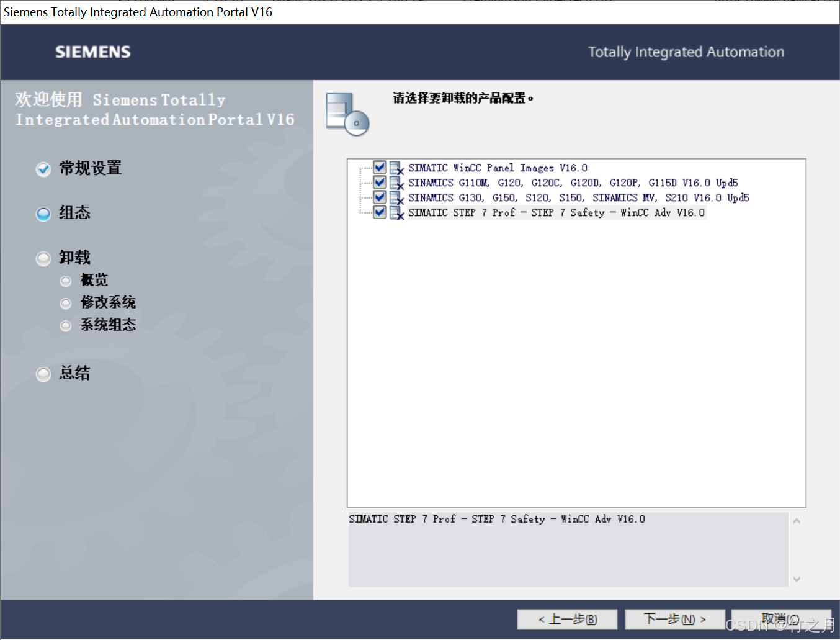Screen dimensions: 840x640
Task: Go to 总结 step
Action: pyautogui.click(x=63, y=373)
